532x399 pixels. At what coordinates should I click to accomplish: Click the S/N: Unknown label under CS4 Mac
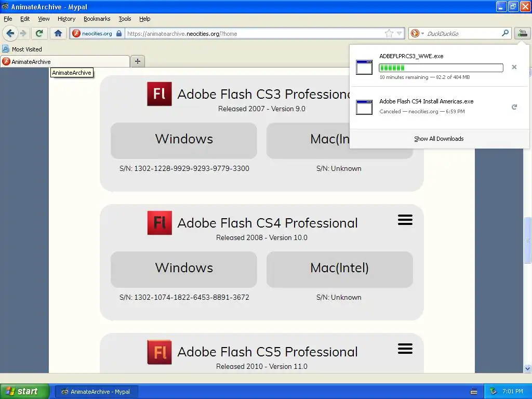339,297
